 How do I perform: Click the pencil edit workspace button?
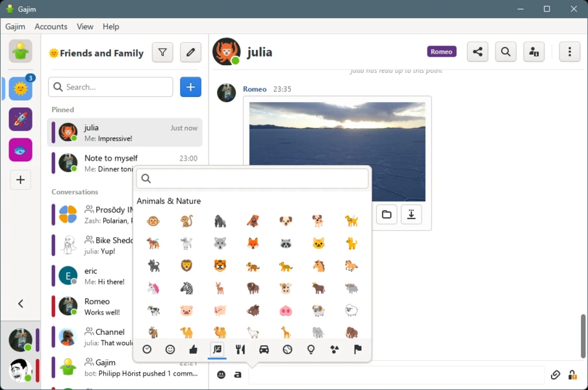pos(190,53)
